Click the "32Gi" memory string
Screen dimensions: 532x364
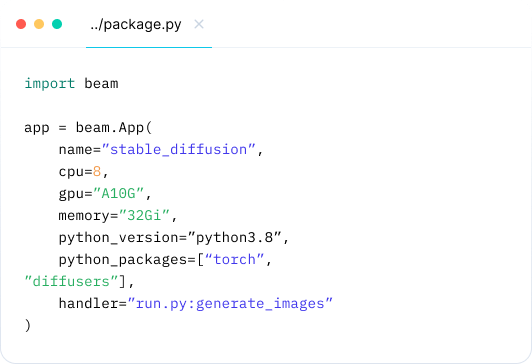click(144, 216)
